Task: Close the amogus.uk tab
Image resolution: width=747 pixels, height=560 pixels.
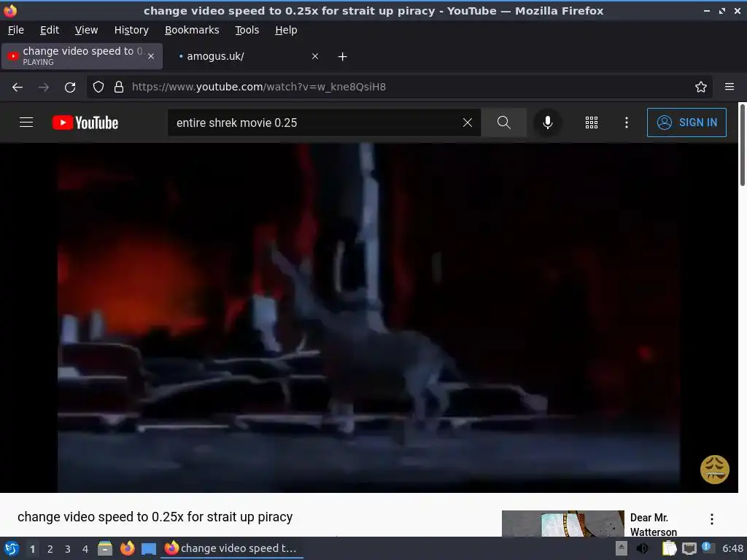Action: pyautogui.click(x=315, y=56)
